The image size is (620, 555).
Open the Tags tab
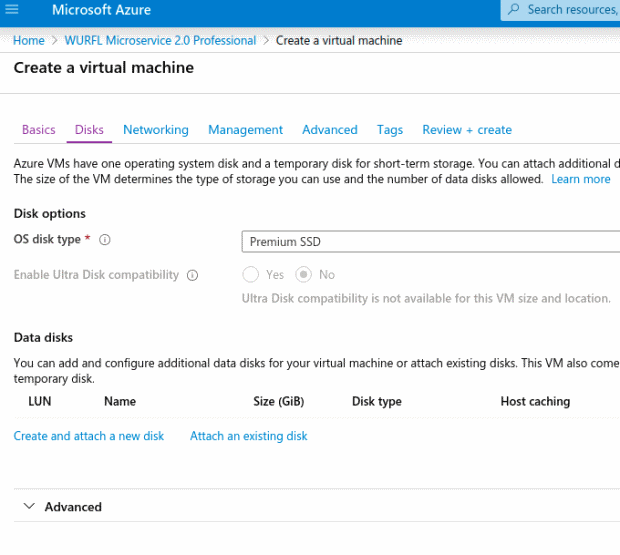click(390, 130)
